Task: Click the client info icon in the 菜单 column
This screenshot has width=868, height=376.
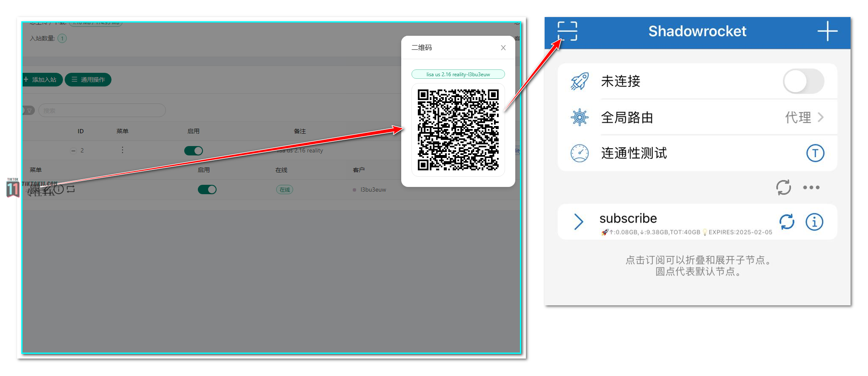Action: (x=59, y=189)
